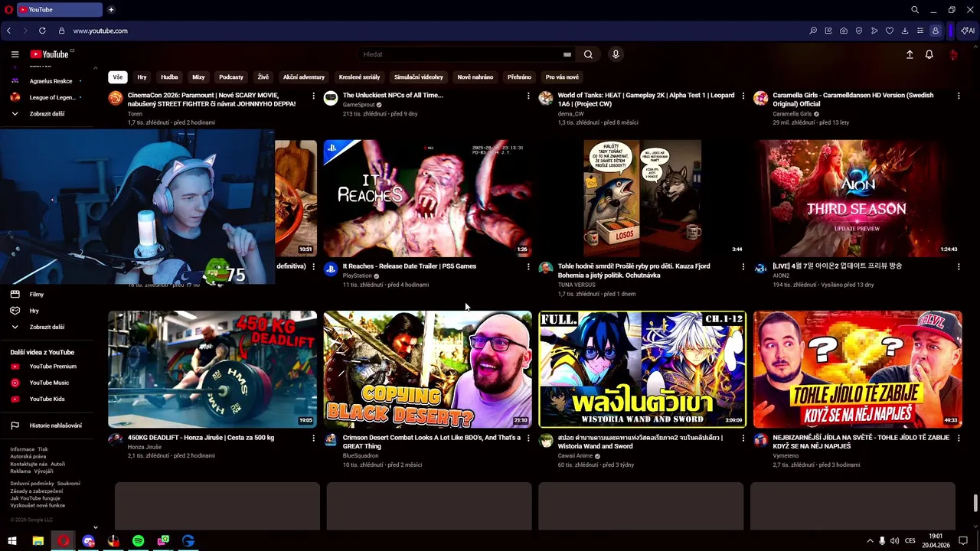Image resolution: width=980 pixels, height=551 pixels.
Task: Open the Windows Start menu
Action: pyautogui.click(x=12, y=541)
